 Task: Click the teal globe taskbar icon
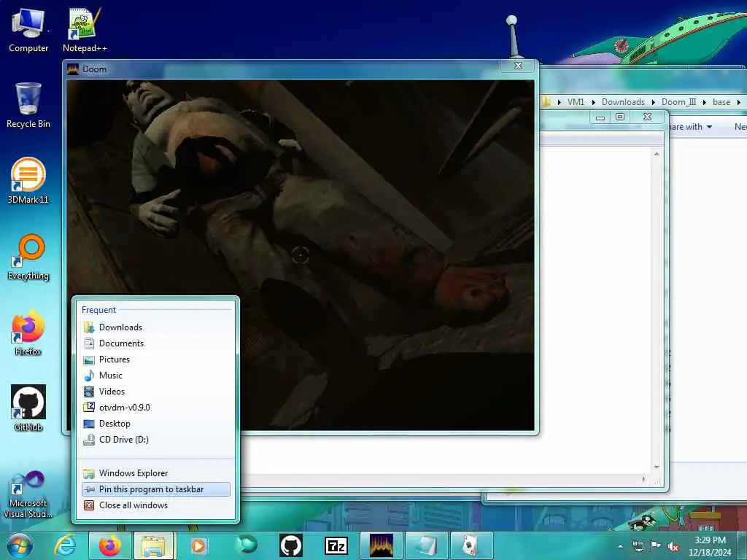[246, 545]
